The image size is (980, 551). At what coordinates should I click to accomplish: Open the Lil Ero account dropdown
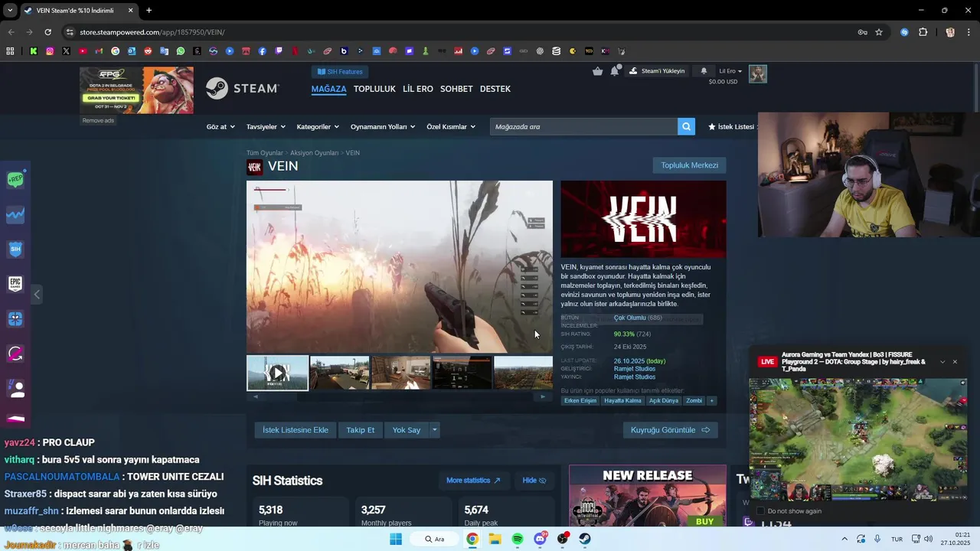coord(730,71)
